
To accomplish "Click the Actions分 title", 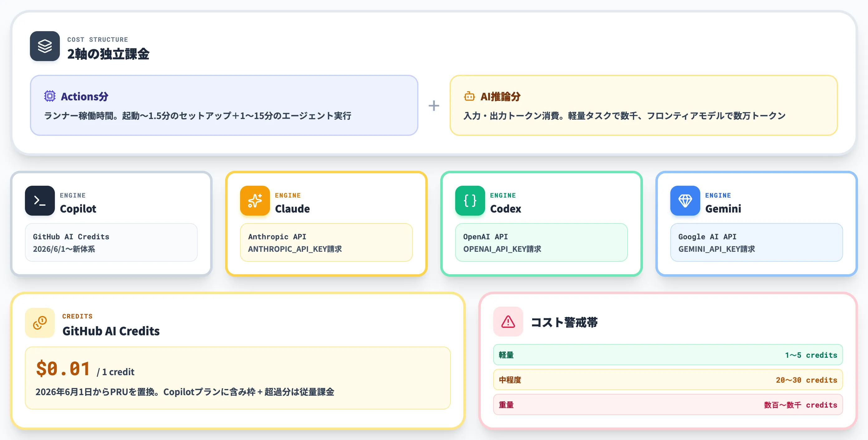I will [x=84, y=97].
